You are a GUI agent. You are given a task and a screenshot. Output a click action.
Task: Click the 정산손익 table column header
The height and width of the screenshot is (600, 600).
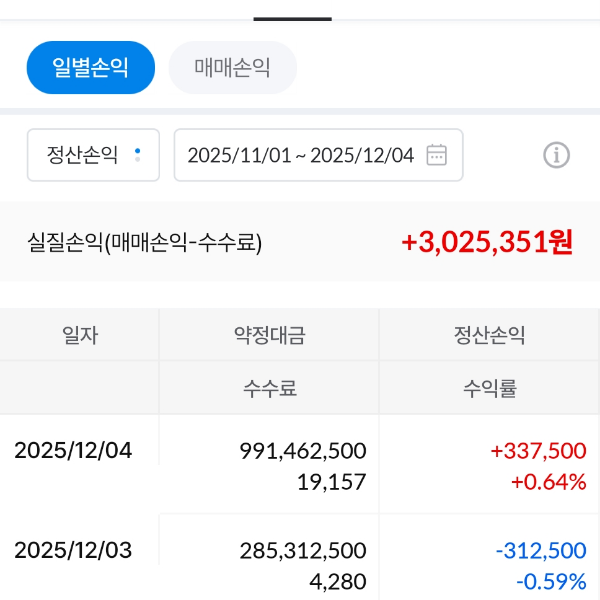(489, 336)
